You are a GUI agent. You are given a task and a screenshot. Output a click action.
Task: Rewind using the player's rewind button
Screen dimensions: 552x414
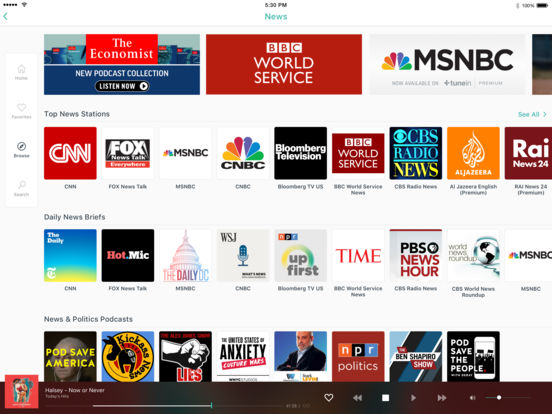[x=357, y=398]
